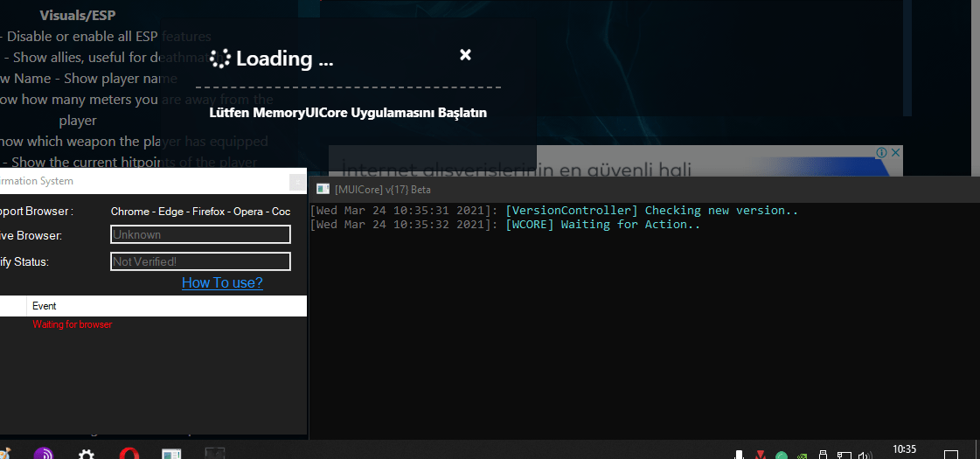This screenshot has width=980, height=459.
Task: Dismiss the banner ad with its X
Action: pos(895,153)
